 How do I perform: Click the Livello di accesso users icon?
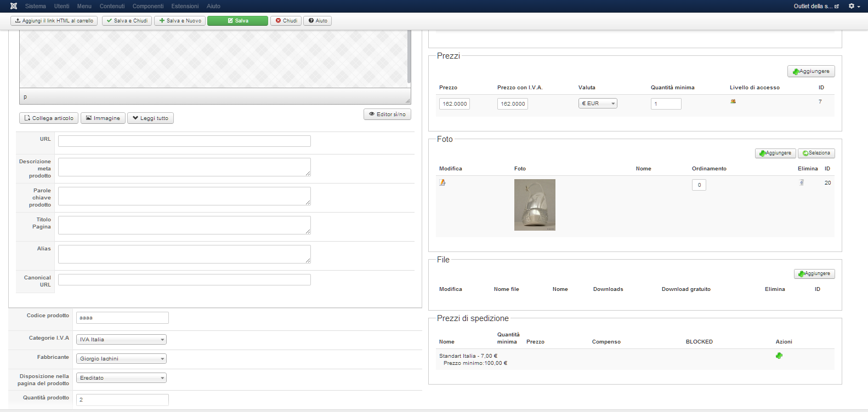click(733, 101)
